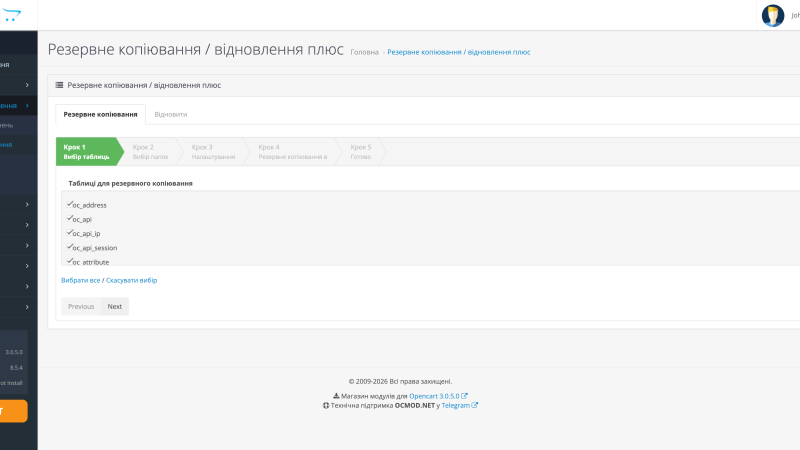The width and height of the screenshot is (800, 450).
Task: Go to wizard step Крок 2 Вибір папок
Action: (x=151, y=152)
